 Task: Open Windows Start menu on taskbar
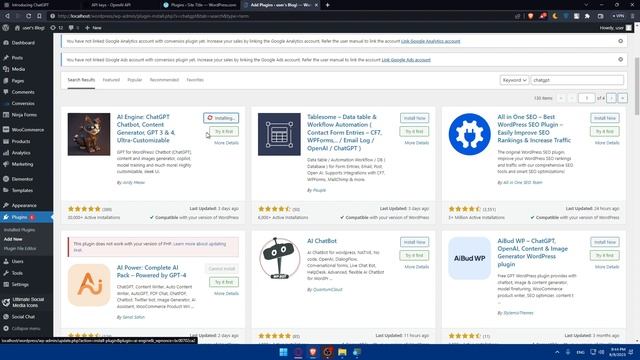tap(283, 352)
